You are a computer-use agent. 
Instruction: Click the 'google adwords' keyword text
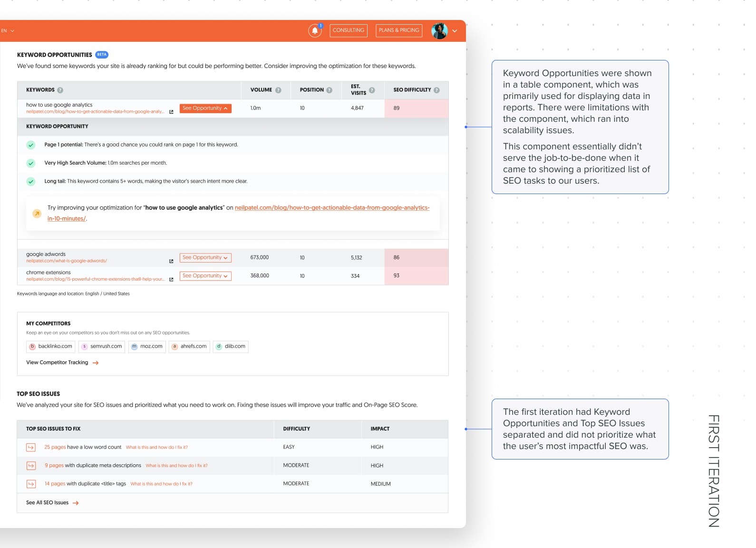coord(46,254)
